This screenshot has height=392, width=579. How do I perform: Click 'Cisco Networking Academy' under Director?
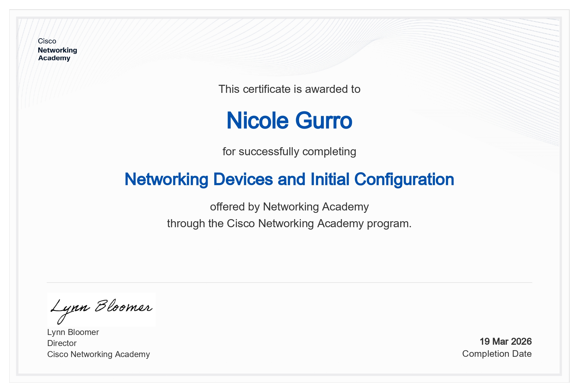click(98, 354)
